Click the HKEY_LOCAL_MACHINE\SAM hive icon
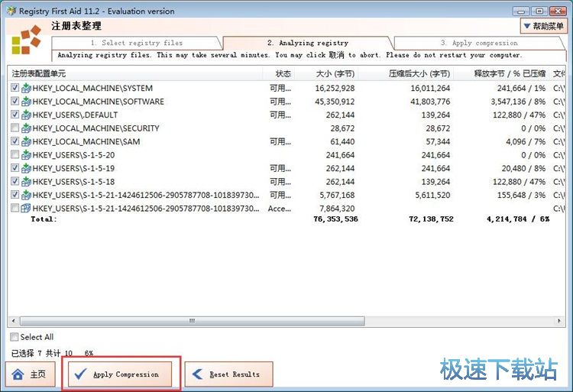This screenshot has height=392, width=573. 26,141
